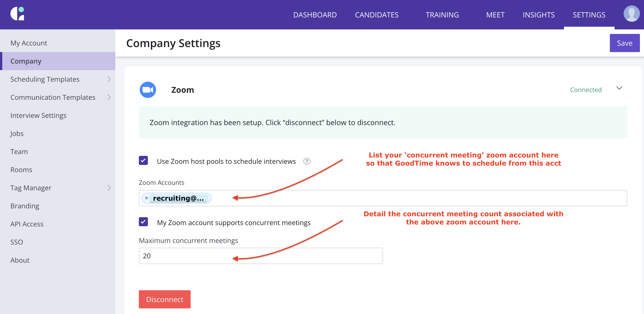Screen dimensions: 644x314
Task: Click the Save button
Action: tap(624, 43)
